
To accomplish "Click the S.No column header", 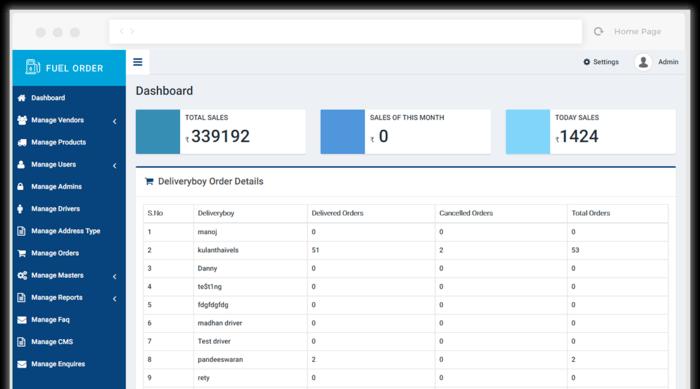I will coord(155,213).
